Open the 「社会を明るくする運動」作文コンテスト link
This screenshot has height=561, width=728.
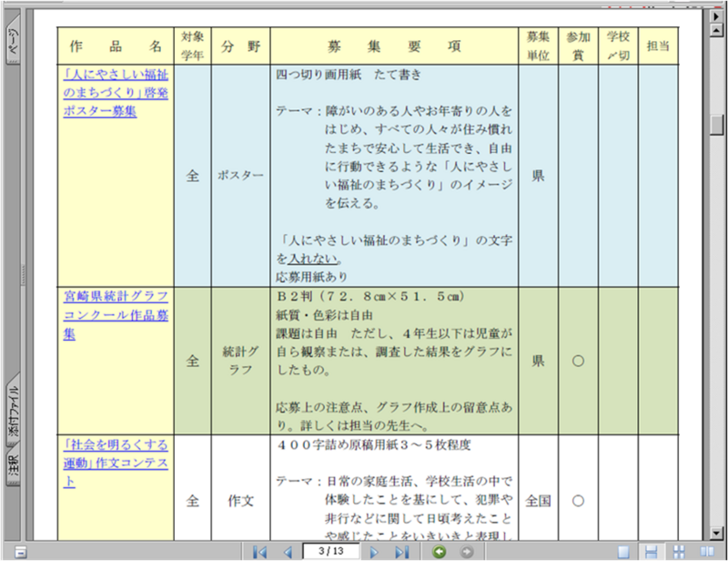(116, 464)
